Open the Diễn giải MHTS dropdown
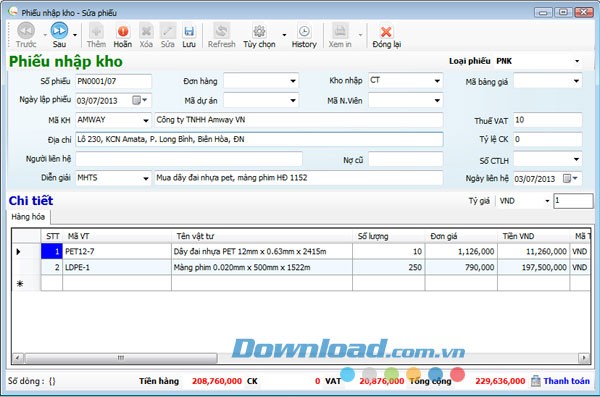The image size is (600, 397). [x=146, y=178]
